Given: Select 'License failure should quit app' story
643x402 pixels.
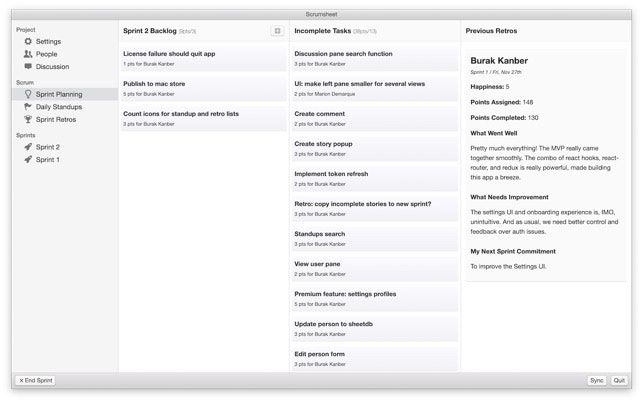Looking at the screenshot, I should click(x=203, y=58).
